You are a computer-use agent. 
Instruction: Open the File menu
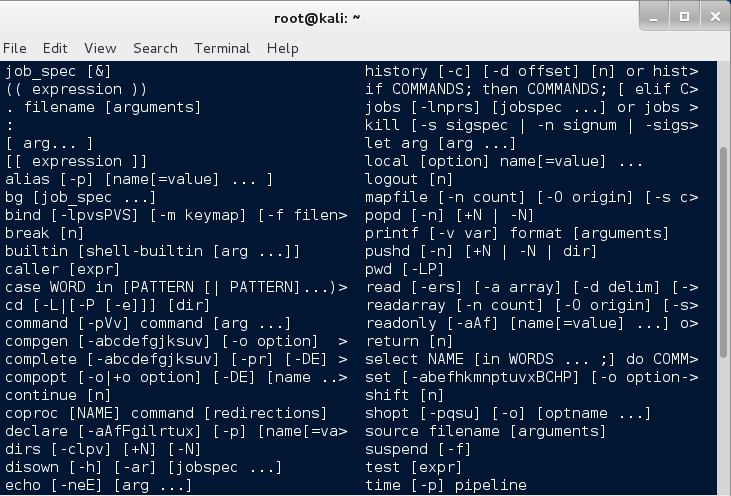pyautogui.click(x=14, y=48)
